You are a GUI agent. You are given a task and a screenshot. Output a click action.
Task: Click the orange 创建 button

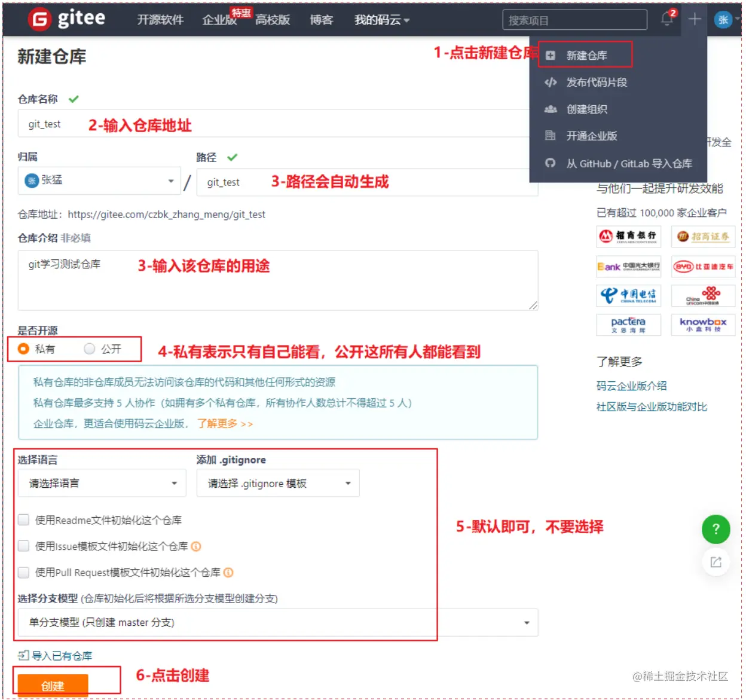point(53,686)
